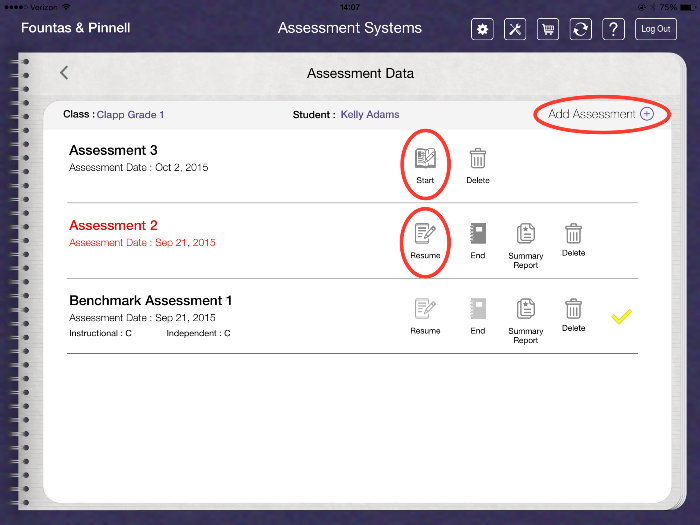700x525 pixels.
Task: End Assessment 2
Action: click(478, 241)
